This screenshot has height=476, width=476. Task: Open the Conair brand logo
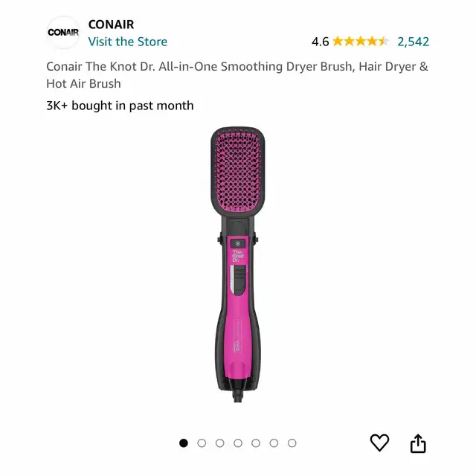click(63, 32)
